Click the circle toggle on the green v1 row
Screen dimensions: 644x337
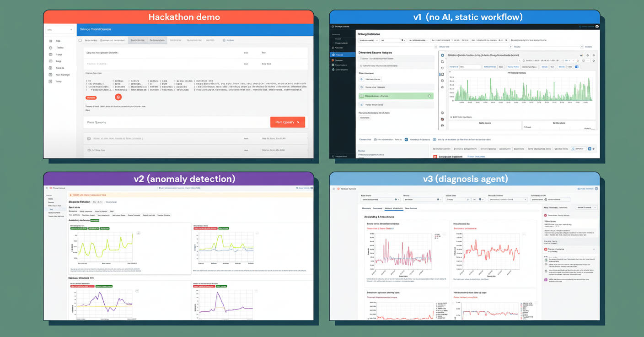pos(429,96)
